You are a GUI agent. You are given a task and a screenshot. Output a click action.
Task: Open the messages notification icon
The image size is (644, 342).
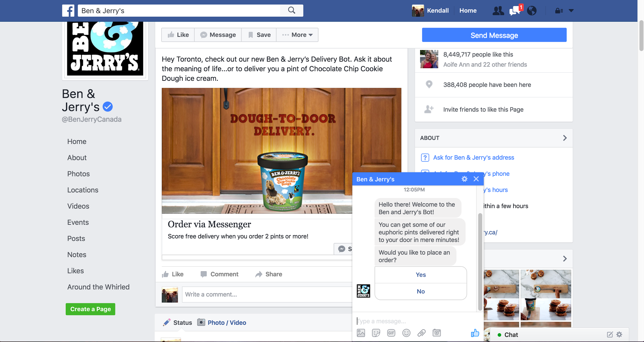[514, 11]
